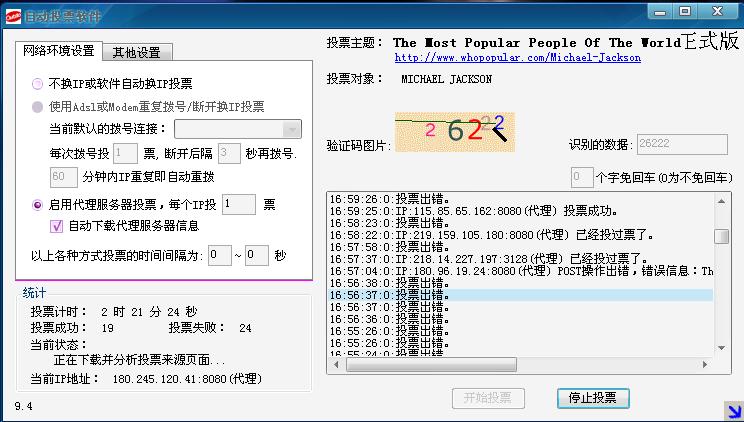Select the 使用Adsl或Modem重复拨号 radio option
Image resolution: width=744 pixels, height=422 pixels.
click(37, 107)
